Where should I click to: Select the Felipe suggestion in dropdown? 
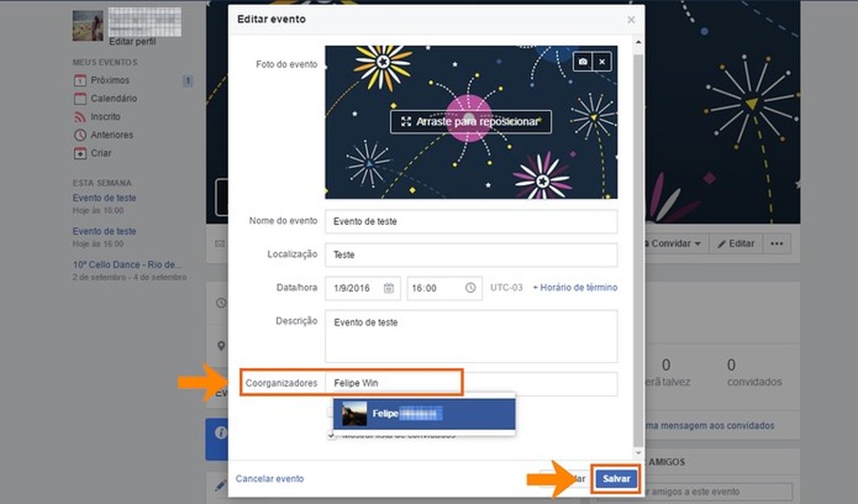[x=424, y=413]
